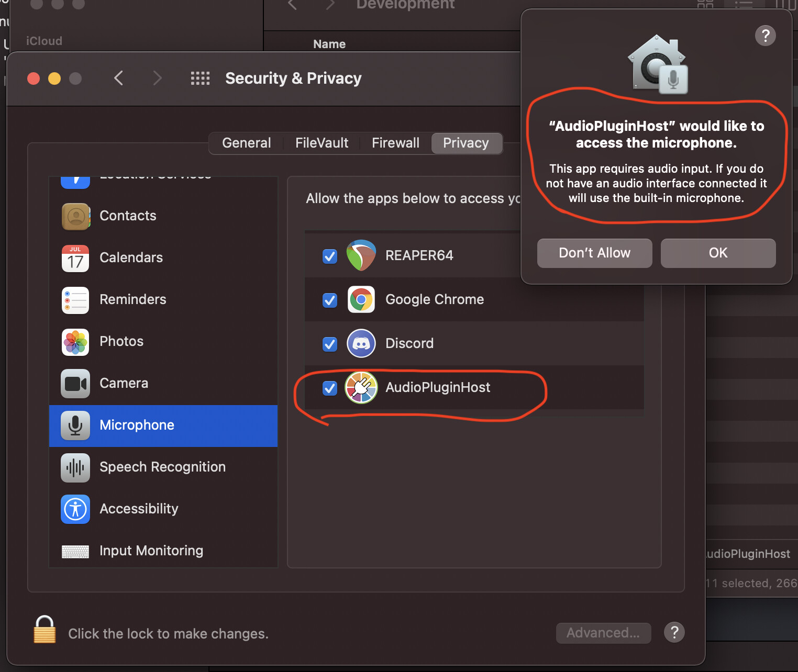798x672 pixels.
Task: Go forward in the Finder window
Action: coord(330,5)
